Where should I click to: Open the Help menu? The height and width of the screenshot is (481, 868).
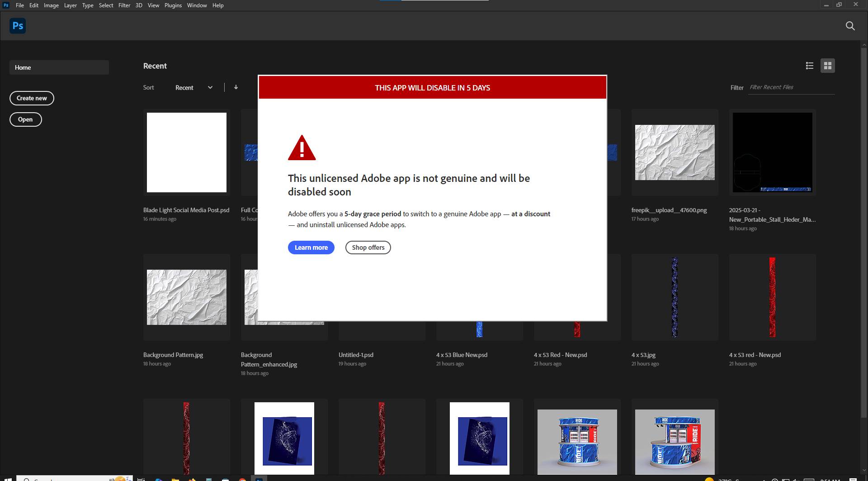pyautogui.click(x=218, y=5)
